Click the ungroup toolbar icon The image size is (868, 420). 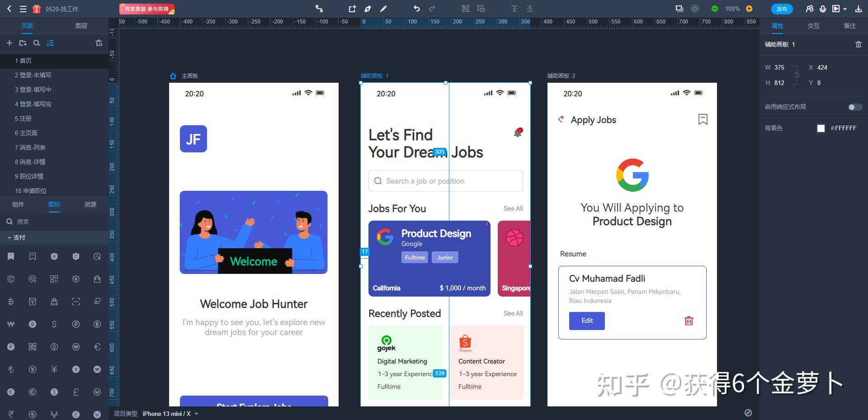[481, 9]
